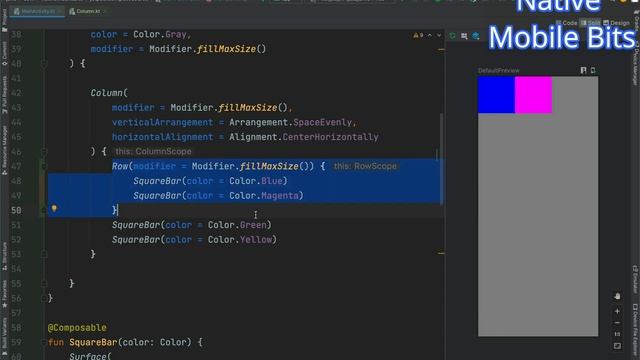Click on Color.Yellow in line 52
640x360 pixels.
(240, 240)
